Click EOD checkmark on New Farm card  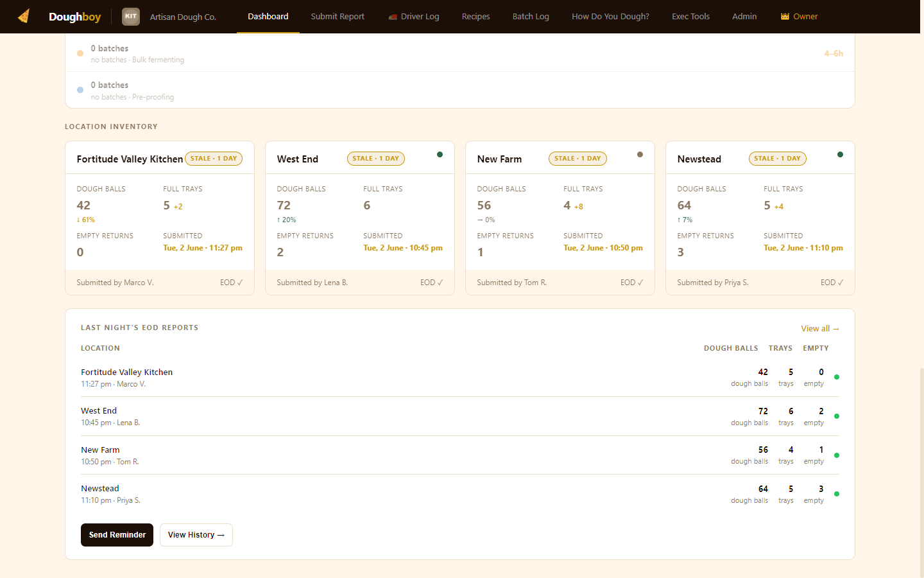[631, 283]
